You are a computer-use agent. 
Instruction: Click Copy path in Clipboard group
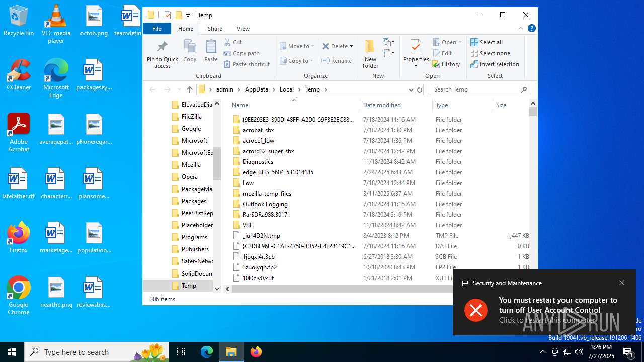242,53
